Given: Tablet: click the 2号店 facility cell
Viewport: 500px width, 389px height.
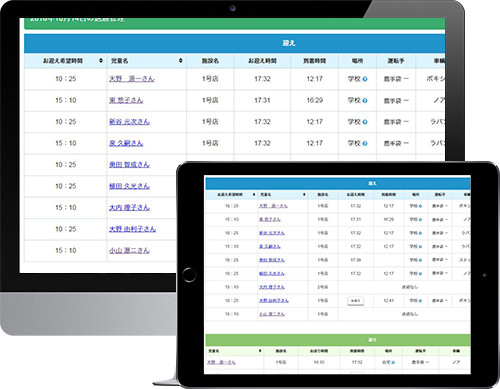Looking at the screenshot, I should 323,287.
